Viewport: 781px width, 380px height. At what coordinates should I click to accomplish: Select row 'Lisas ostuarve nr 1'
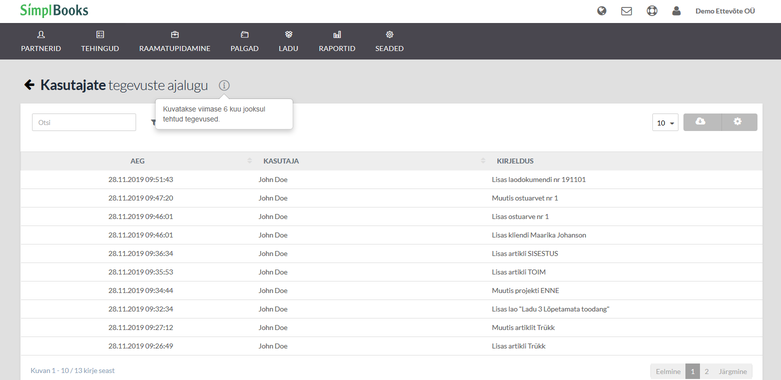(391, 217)
